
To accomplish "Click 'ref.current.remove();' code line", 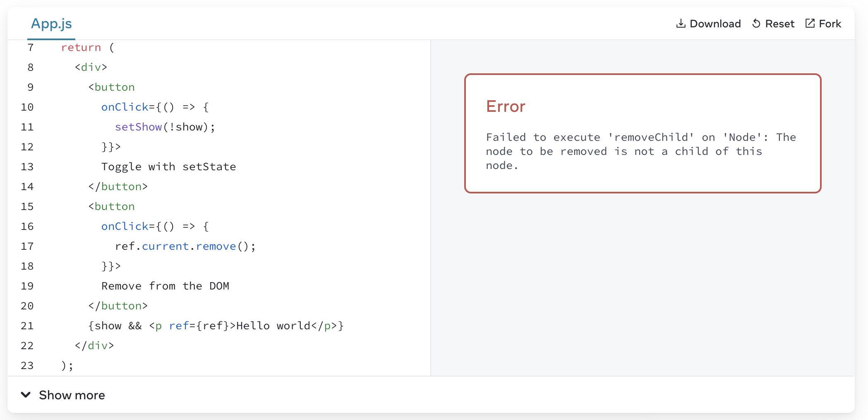I will tap(185, 246).
